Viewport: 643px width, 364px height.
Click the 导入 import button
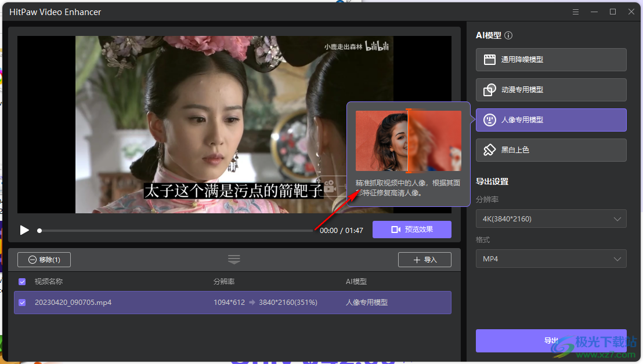click(x=424, y=260)
